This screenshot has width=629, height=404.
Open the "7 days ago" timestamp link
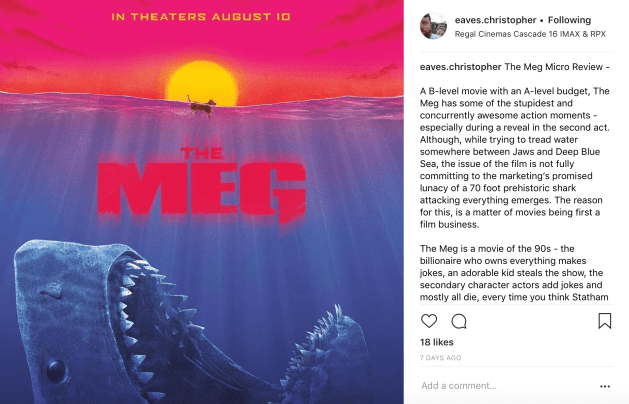(x=441, y=357)
